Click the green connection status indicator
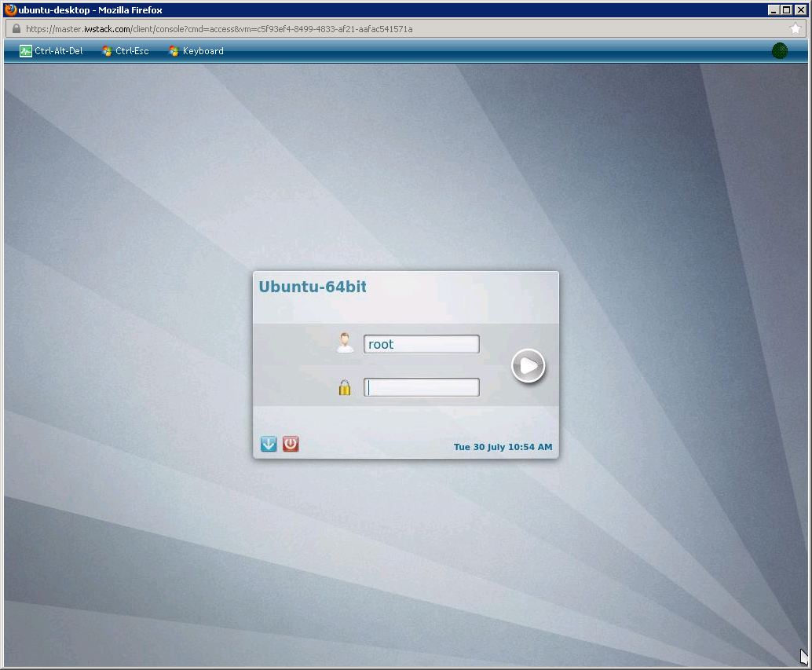This screenshot has height=670, width=812. pos(779,51)
